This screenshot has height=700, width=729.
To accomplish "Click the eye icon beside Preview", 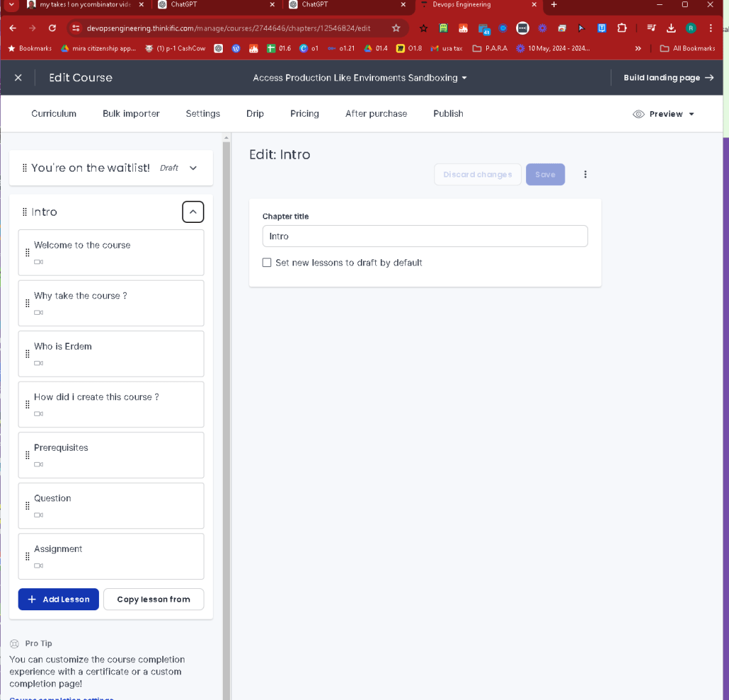I will (639, 114).
